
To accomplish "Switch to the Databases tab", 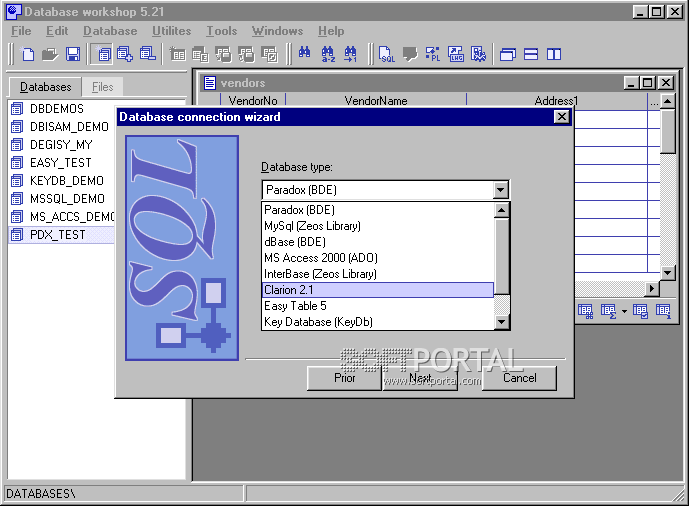I will [x=45, y=87].
